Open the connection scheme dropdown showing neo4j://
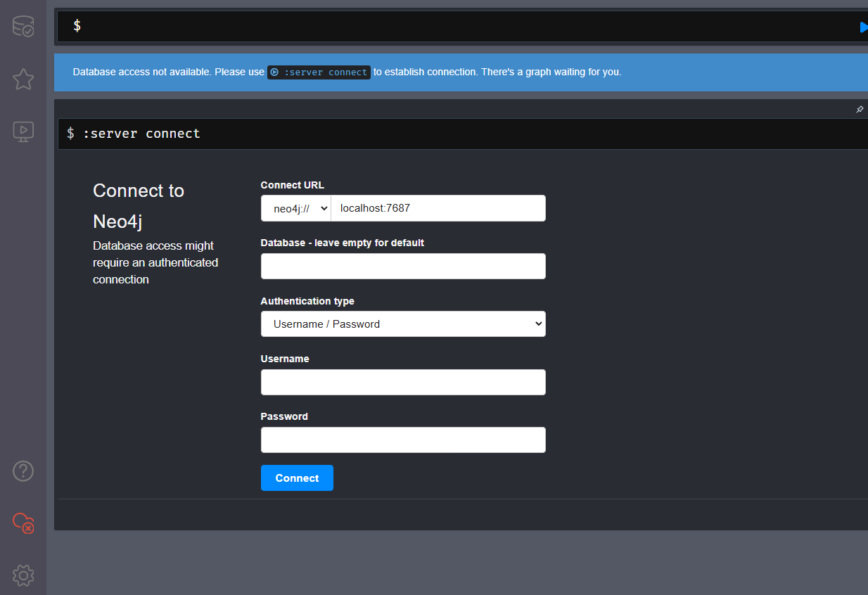Screen dimensions: 868x595 point(295,207)
